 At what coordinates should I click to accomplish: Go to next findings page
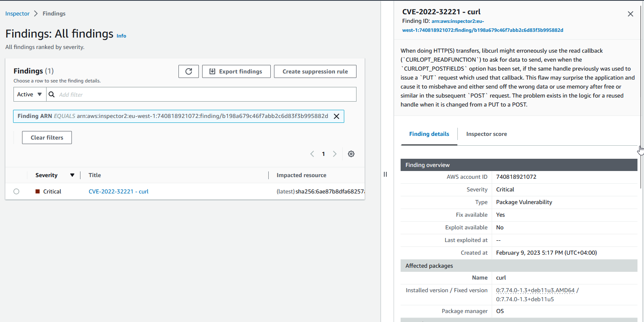click(x=335, y=154)
